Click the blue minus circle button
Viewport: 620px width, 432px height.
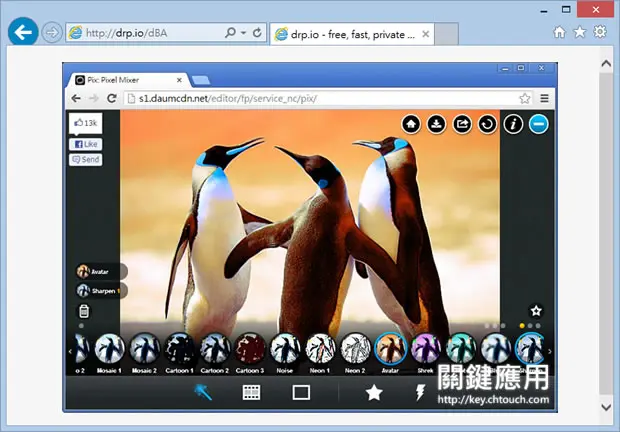point(539,124)
